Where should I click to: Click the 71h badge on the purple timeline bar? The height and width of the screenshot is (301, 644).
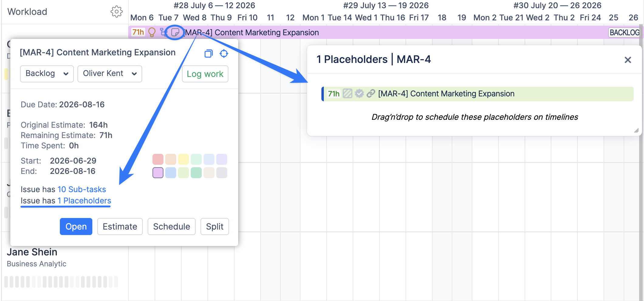(138, 32)
